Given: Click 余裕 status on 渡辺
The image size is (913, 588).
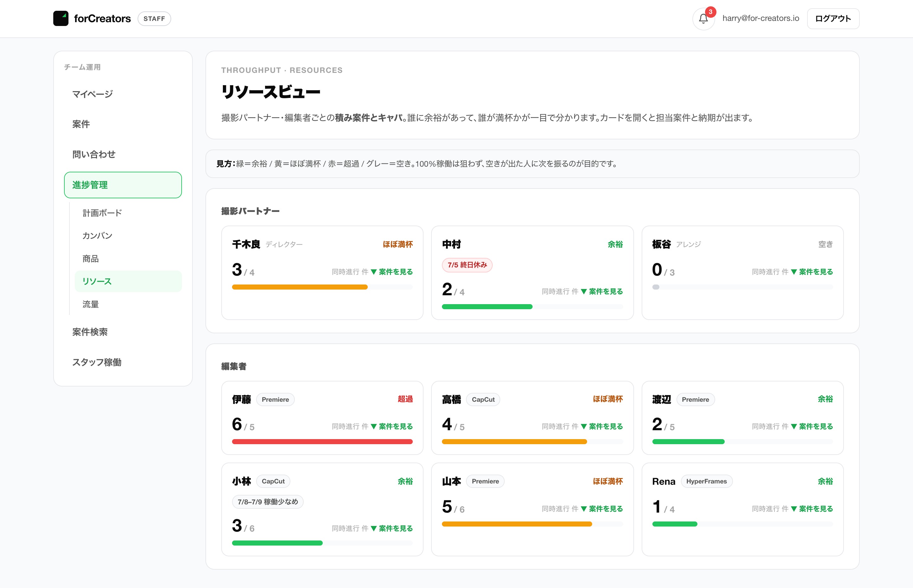Looking at the screenshot, I should pos(825,399).
